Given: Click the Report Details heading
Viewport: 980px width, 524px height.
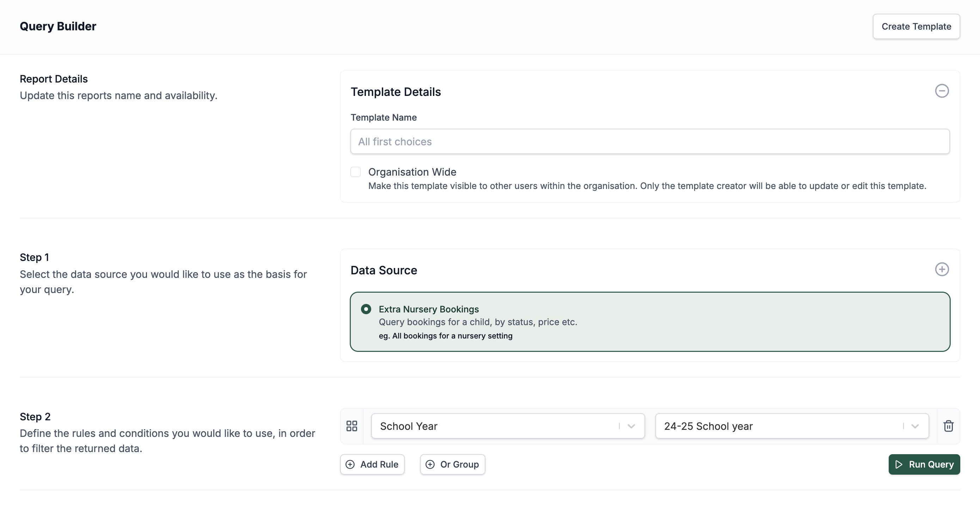Looking at the screenshot, I should tap(54, 79).
